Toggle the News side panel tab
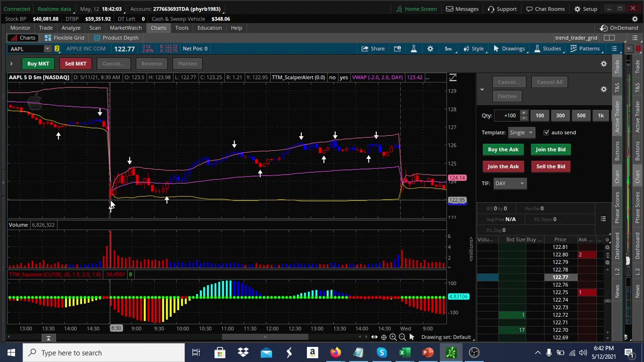The height and width of the screenshot is (362, 644). pyautogui.click(x=617, y=291)
